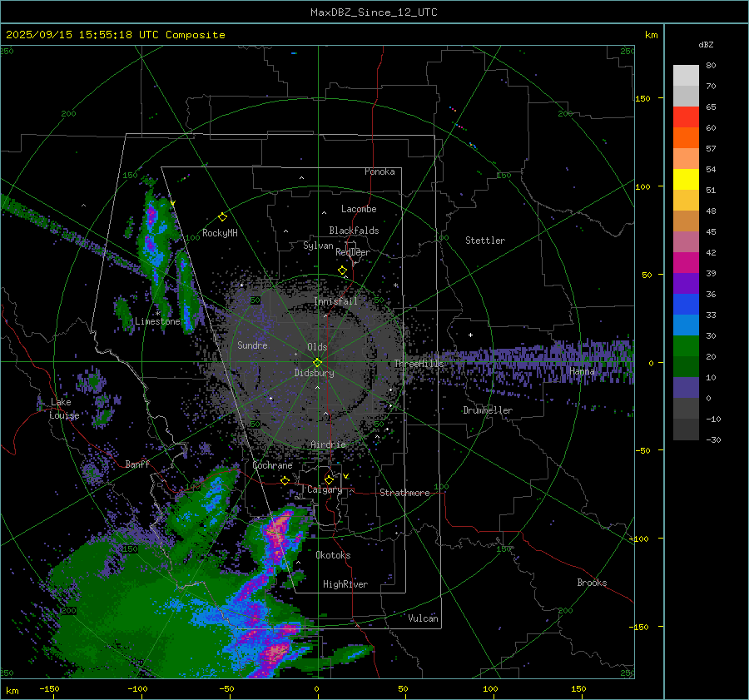This screenshot has width=749, height=700.
Task: Click the Calgary city label
Action: click(325, 489)
